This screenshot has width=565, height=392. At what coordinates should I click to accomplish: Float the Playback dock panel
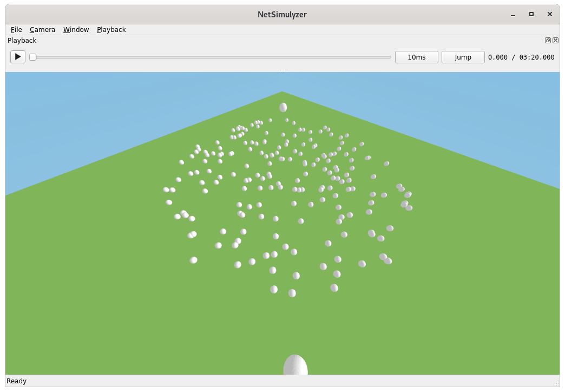coord(548,41)
